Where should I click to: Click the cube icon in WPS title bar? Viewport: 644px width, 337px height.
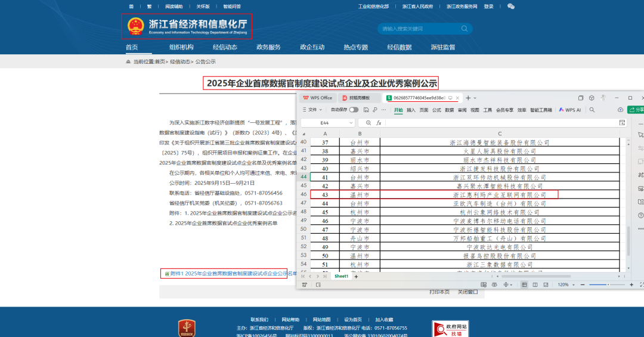point(592,98)
